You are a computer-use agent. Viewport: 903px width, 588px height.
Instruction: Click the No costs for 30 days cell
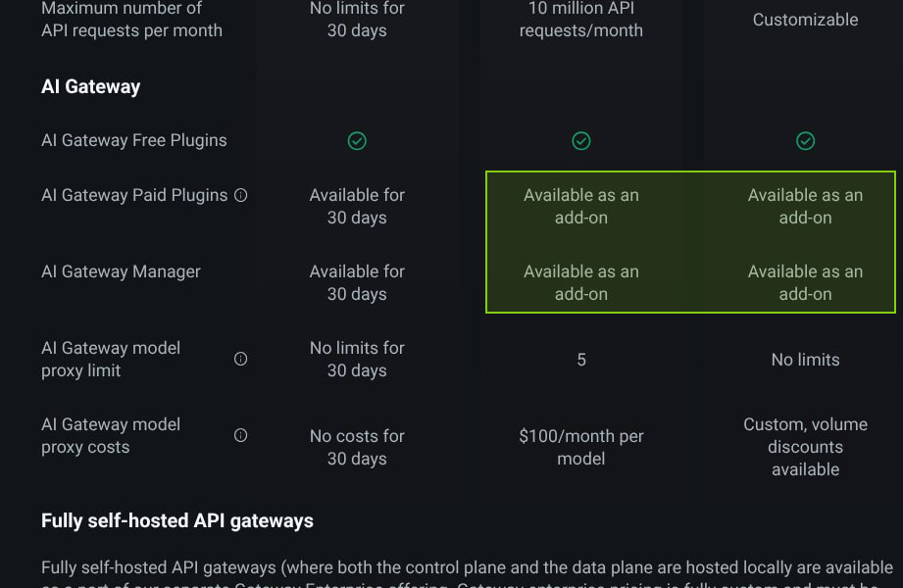pos(357,447)
